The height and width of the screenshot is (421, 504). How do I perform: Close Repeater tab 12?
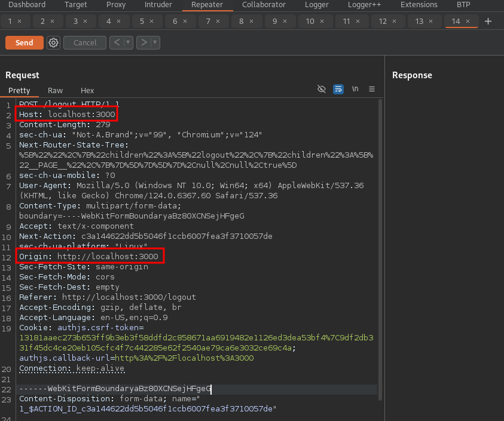[x=394, y=21]
